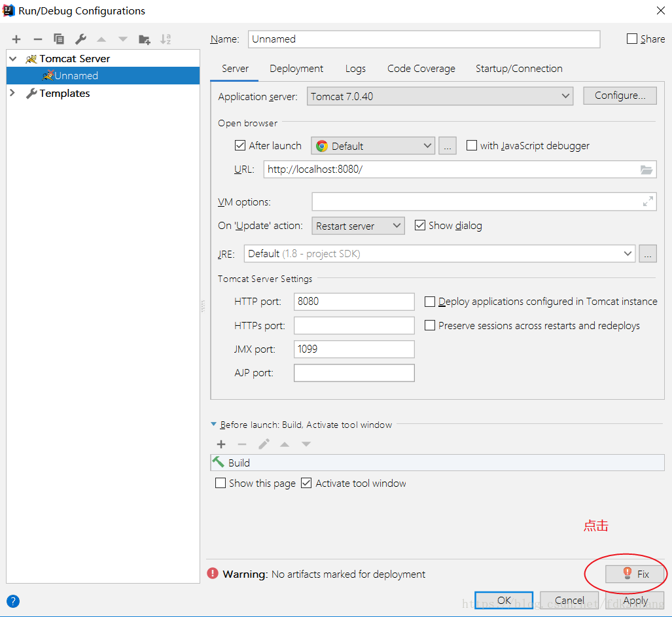
Task: Click the OK button
Action: click(504, 600)
